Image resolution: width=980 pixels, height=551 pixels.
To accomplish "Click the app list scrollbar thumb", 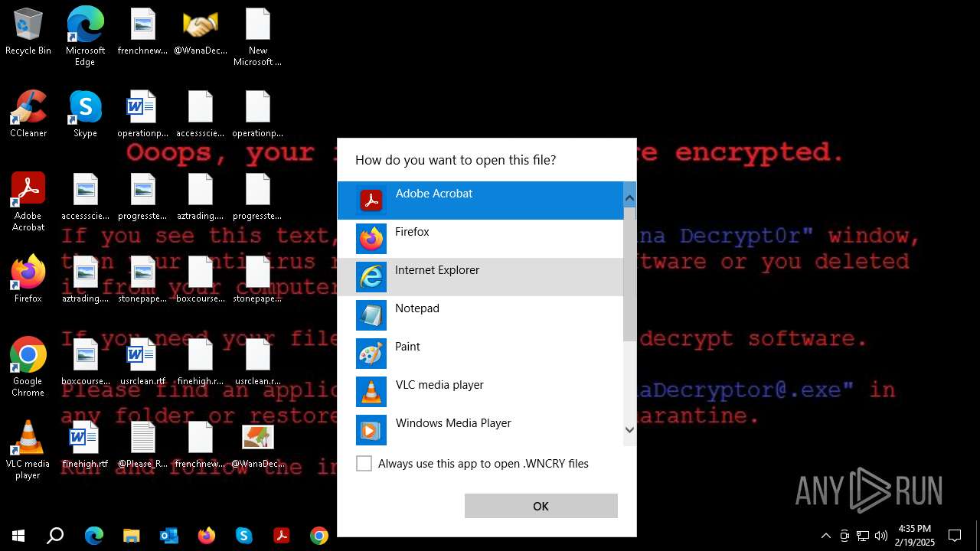I will [x=629, y=274].
